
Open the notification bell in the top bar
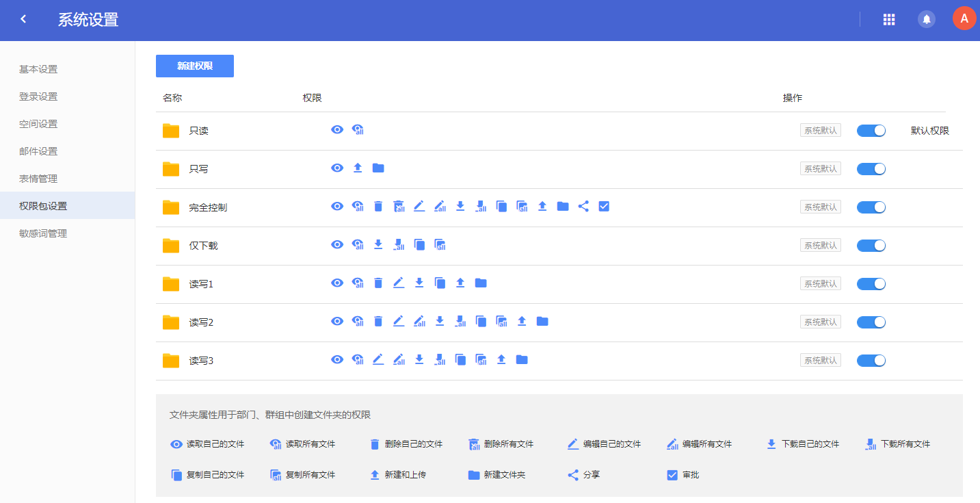[927, 18]
